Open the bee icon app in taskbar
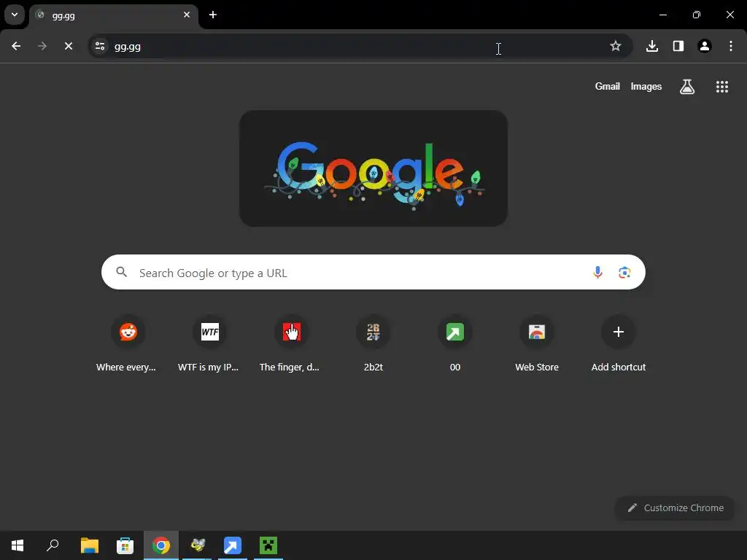This screenshot has width=747, height=560. (197, 545)
